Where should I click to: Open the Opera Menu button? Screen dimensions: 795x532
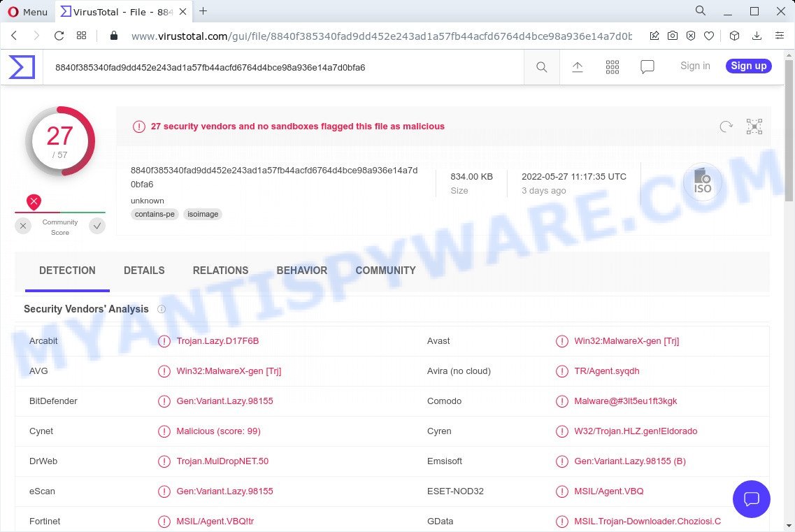click(x=28, y=12)
